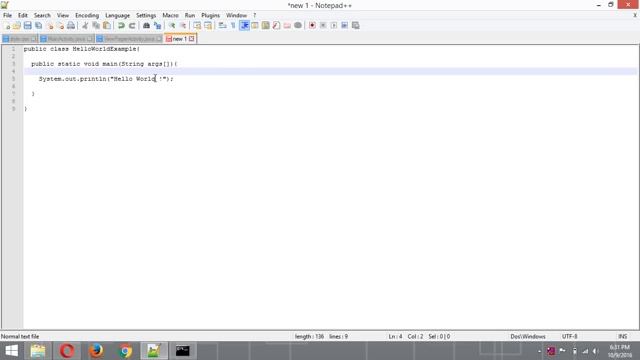
Task: Open File Explorer from the taskbar
Action: pos(38,351)
